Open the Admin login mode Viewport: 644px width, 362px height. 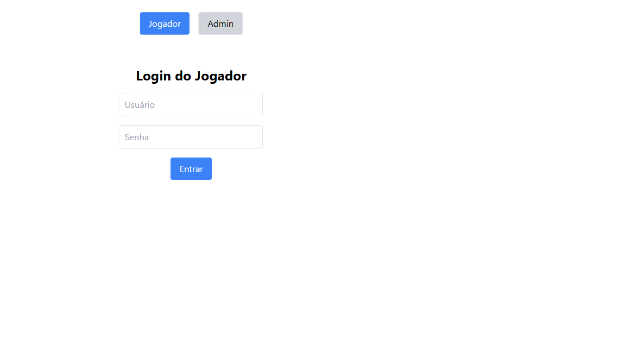click(220, 23)
